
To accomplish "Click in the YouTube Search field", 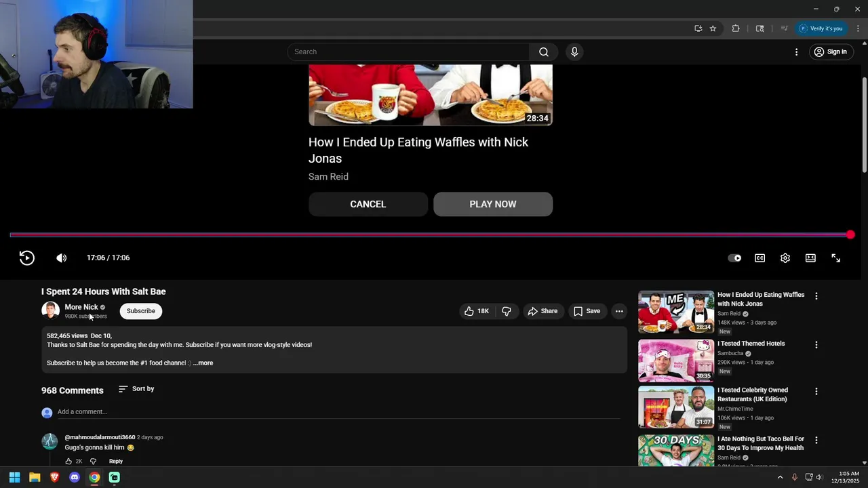I will pos(408,52).
